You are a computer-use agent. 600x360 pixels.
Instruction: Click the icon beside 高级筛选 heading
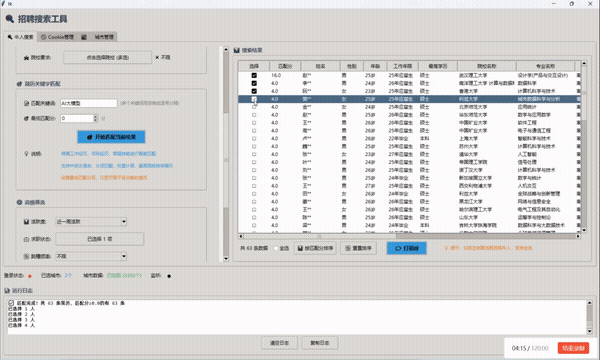[20, 202]
